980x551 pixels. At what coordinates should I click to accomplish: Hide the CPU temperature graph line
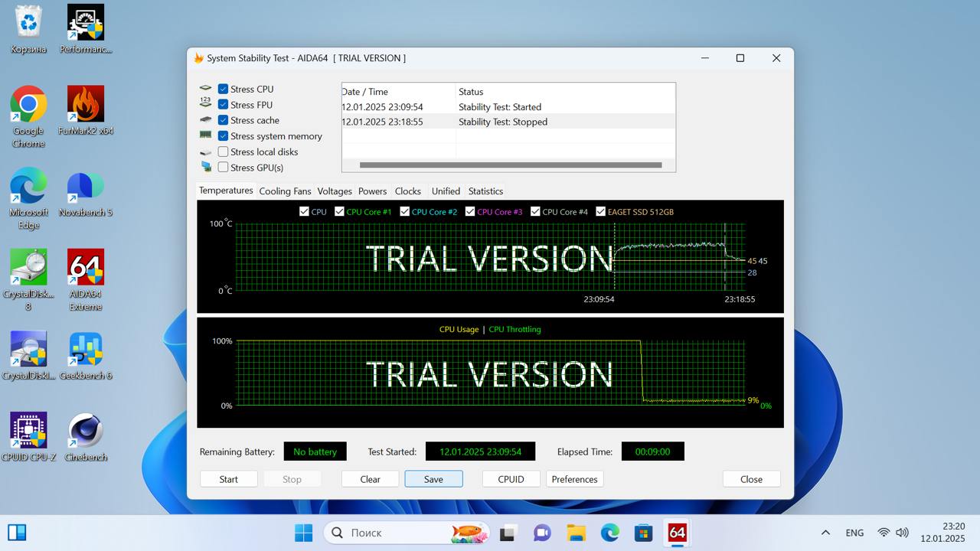305,212
